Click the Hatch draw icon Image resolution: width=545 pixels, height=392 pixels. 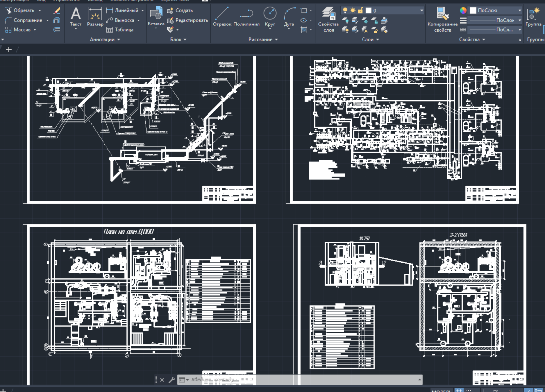pos(304,30)
